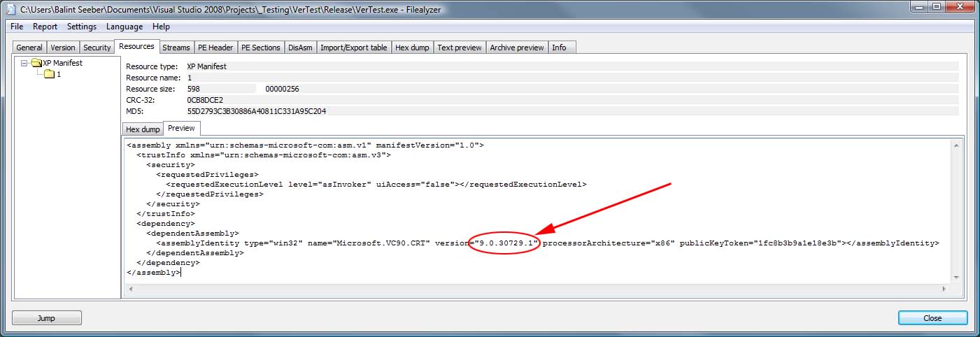Switch to the Security tab

click(97, 48)
